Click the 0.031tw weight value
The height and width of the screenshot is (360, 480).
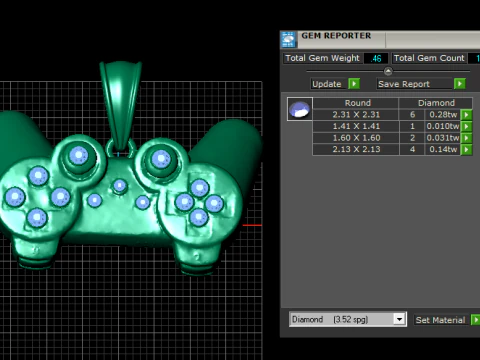point(443,138)
